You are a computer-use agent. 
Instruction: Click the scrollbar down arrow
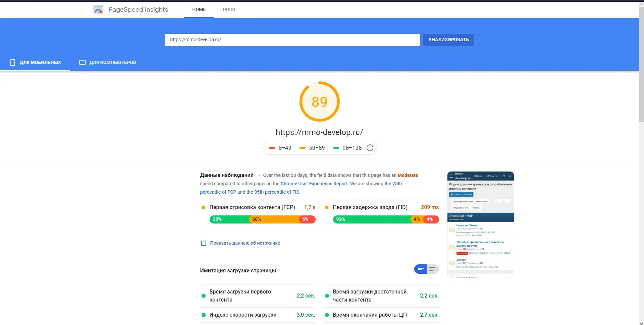coord(641,323)
